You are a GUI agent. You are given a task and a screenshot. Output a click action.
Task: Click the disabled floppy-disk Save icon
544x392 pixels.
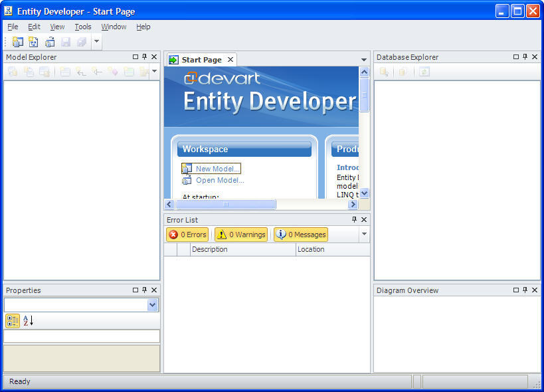point(66,42)
